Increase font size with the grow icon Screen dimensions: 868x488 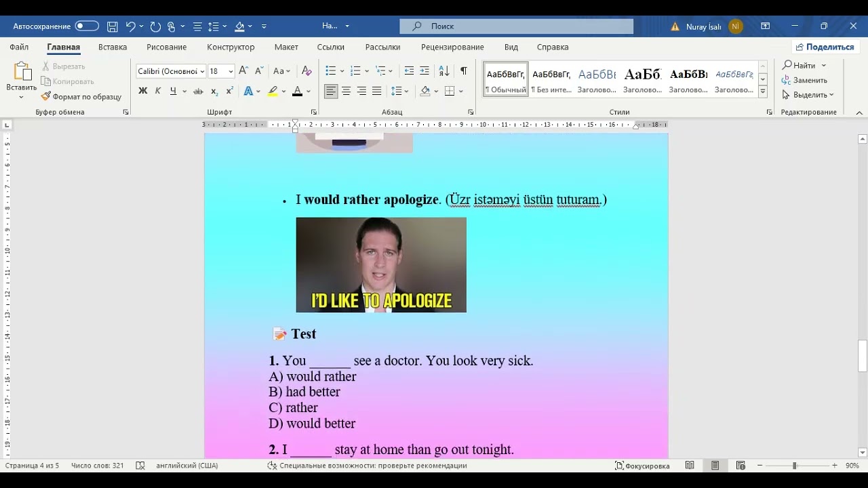coord(243,71)
